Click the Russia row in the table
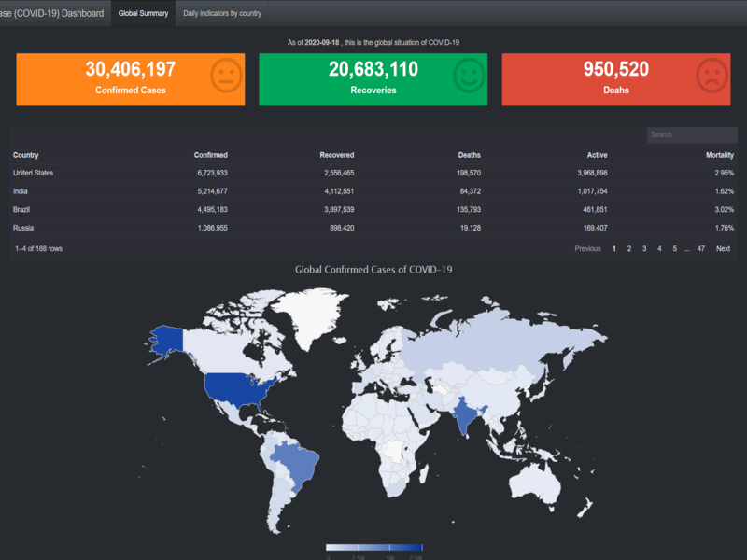747x560 pixels. [373, 228]
